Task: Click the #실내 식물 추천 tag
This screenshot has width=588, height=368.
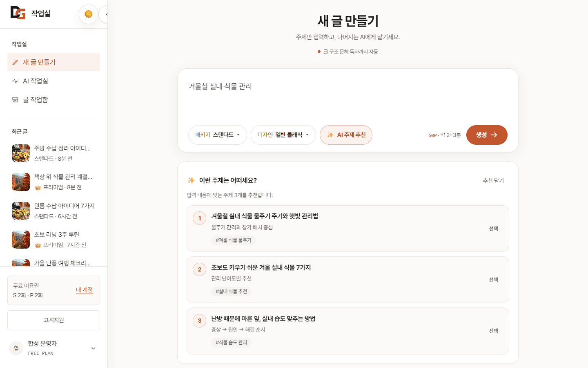Action: 231,292
